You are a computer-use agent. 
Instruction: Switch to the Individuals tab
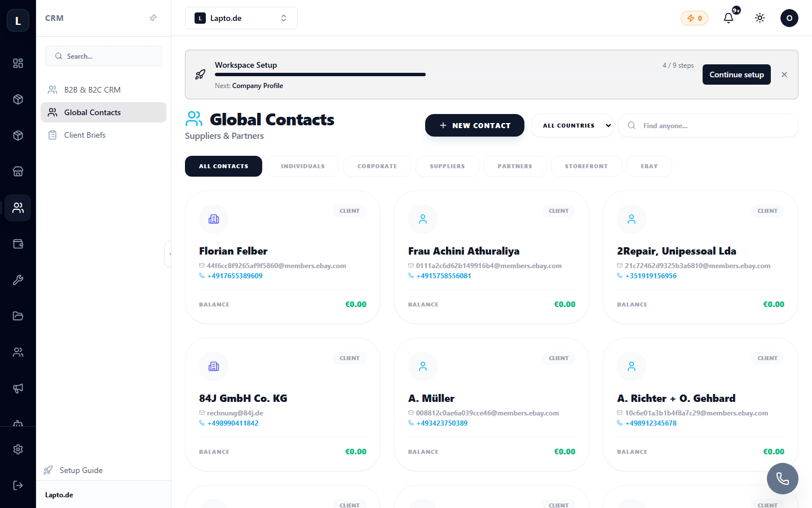[303, 166]
